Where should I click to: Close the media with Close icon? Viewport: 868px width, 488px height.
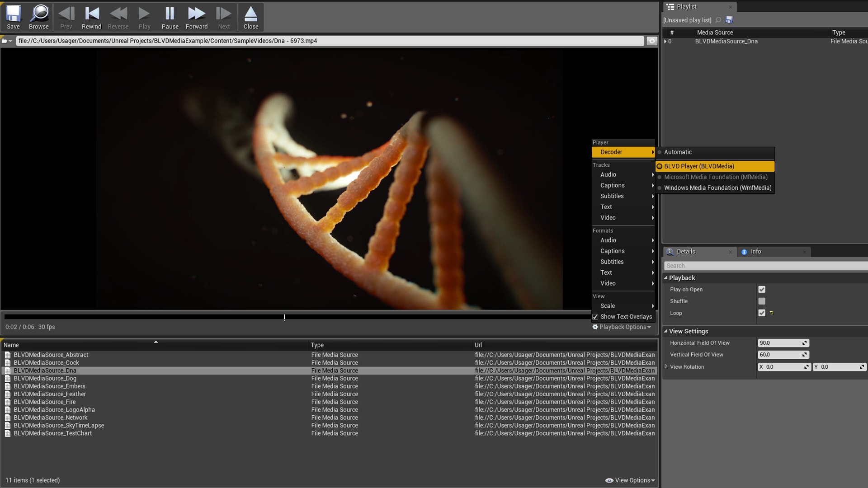[x=251, y=17]
